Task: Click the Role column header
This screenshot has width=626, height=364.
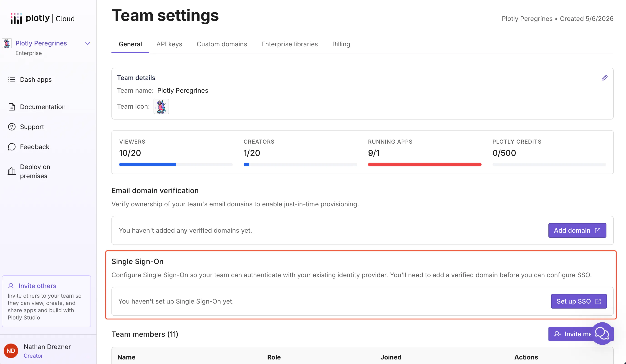Action: pos(274,357)
